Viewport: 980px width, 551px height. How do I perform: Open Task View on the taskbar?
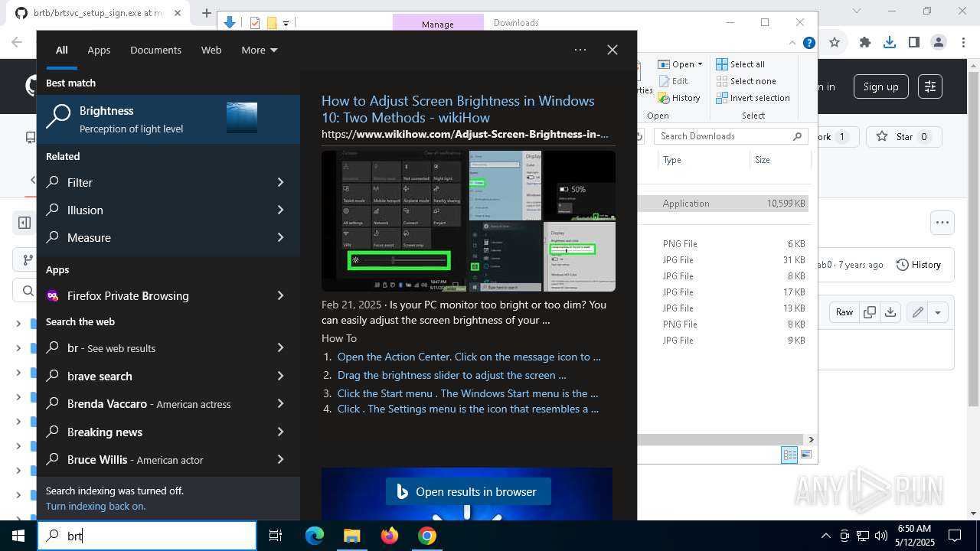pos(276,536)
